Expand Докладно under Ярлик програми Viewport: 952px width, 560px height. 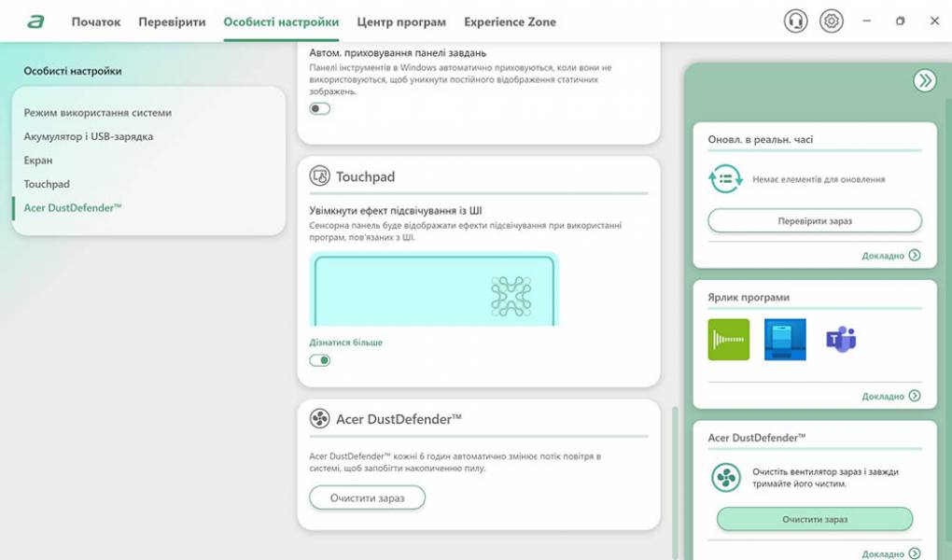coord(890,396)
